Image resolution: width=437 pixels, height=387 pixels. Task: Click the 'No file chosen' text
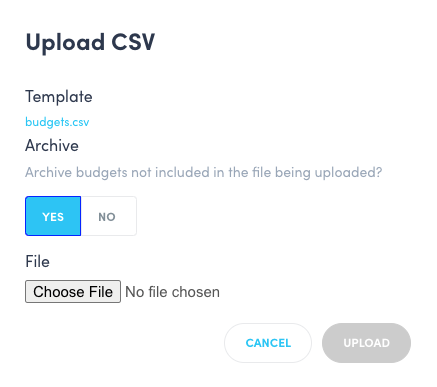pyautogui.click(x=172, y=292)
